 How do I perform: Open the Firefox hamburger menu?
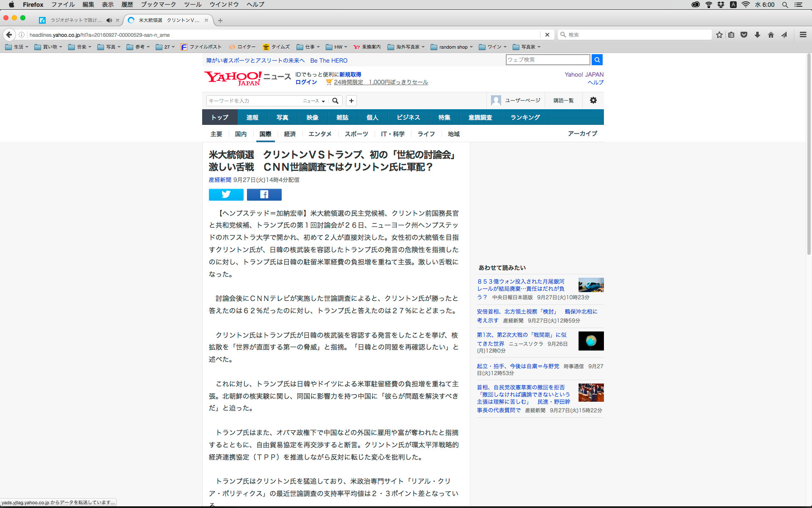click(x=803, y=35)
